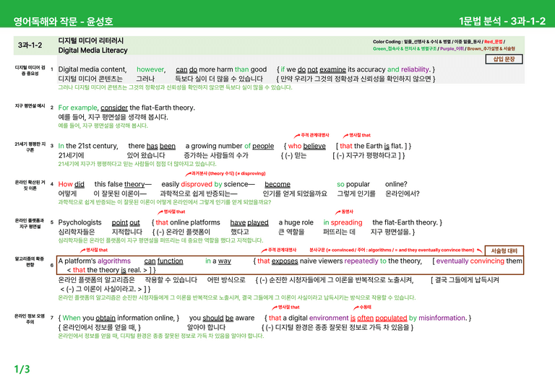
Task: Click the header title 영어독해와 작문 - 윤성호
Action: click(63, 21)
